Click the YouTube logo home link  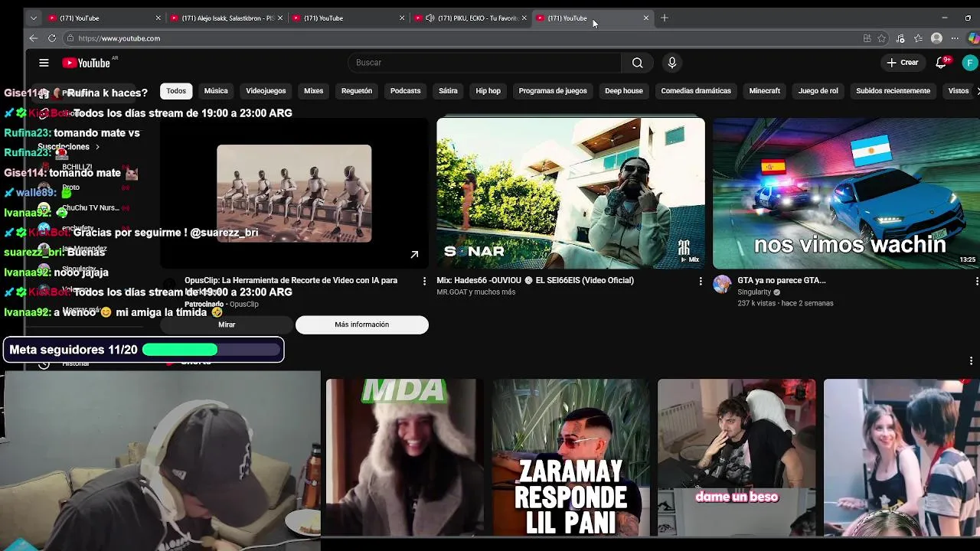[87, 63]
